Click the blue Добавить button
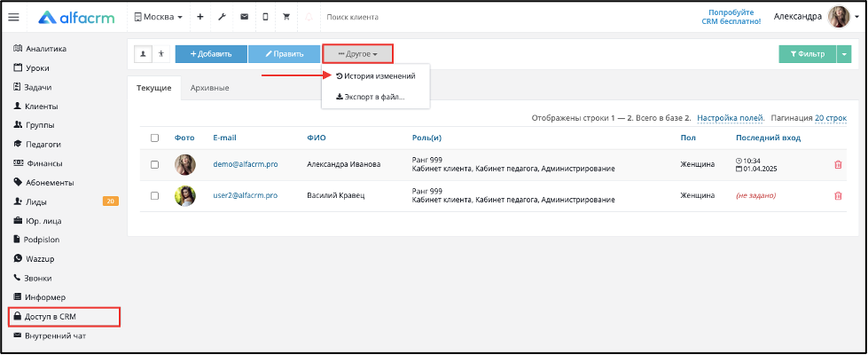The height and width of the screenshot is (355, 868). pos(211,54)
